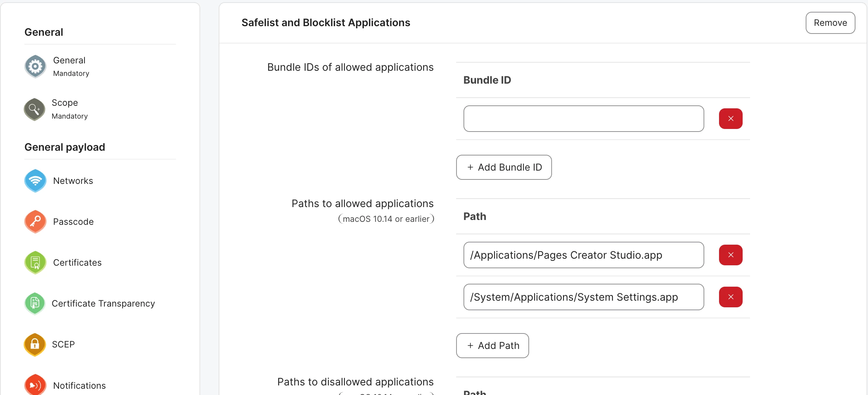The width and height of the screenshot is (868, 395).
Task: Open Certificate Transparency icon
Action: [x=35, y=303]
